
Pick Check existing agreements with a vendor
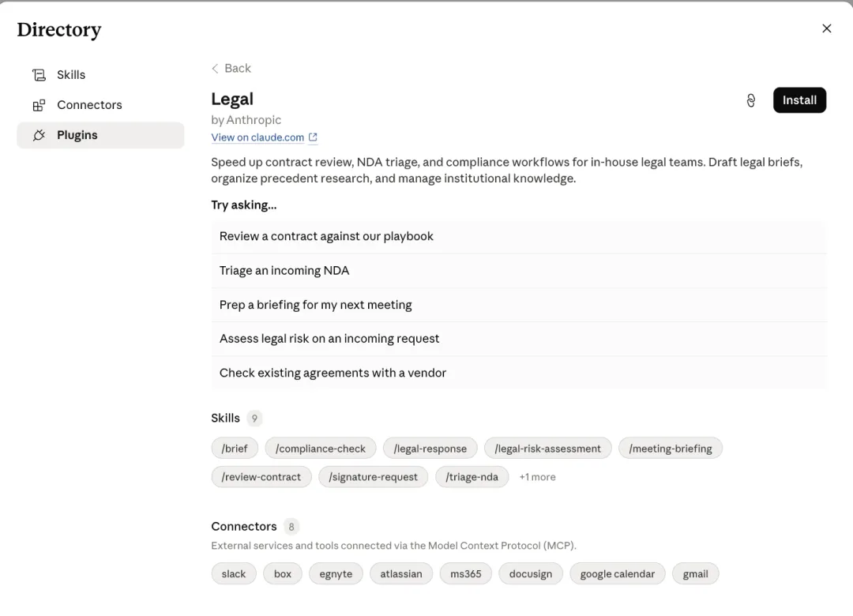click(x=518, y=373)
